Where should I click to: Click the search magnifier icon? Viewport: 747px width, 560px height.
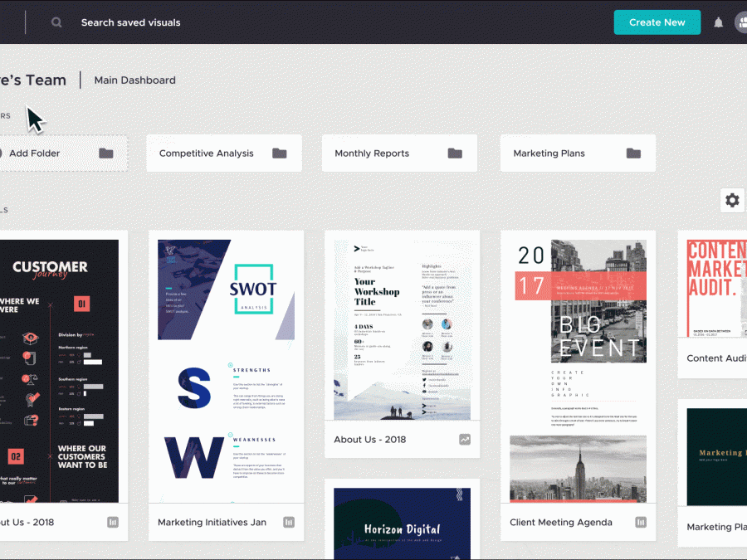[56, 22]
